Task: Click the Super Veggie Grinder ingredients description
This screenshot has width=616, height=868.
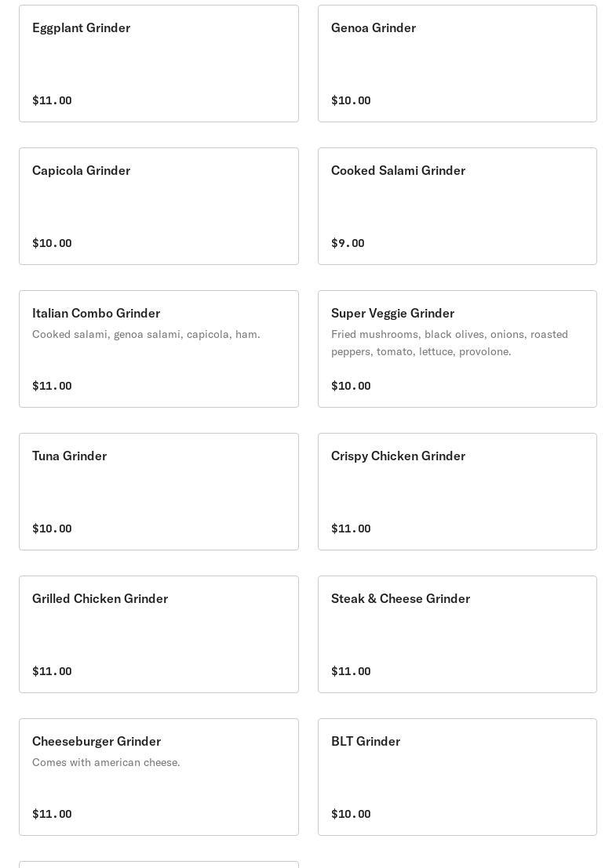Action: [450, 343]
